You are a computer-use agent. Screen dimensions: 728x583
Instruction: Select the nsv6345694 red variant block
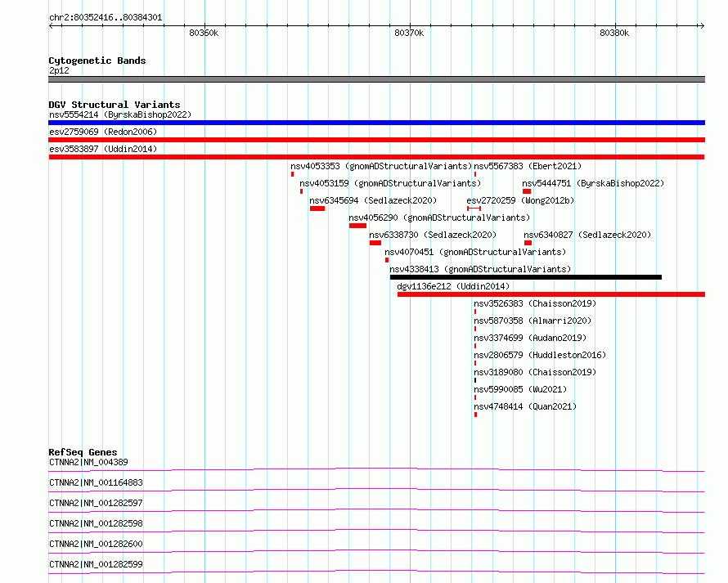tap(317, 209)
